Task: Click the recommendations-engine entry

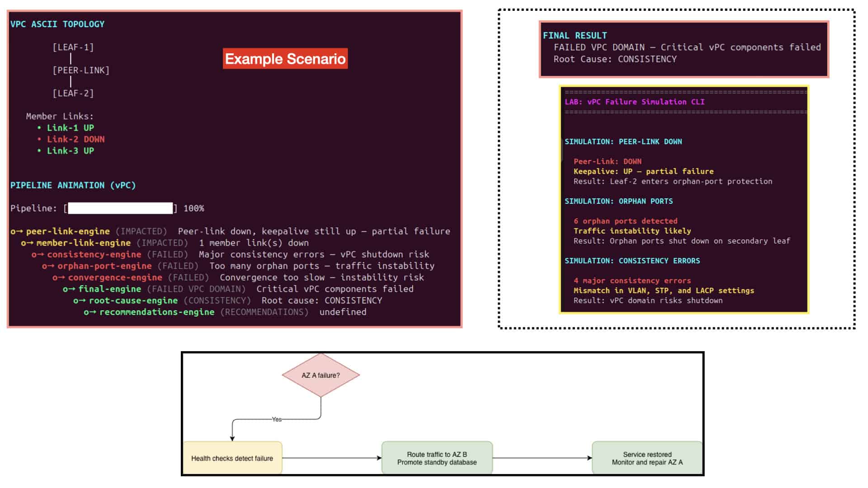Action: [x=225, y=312]
